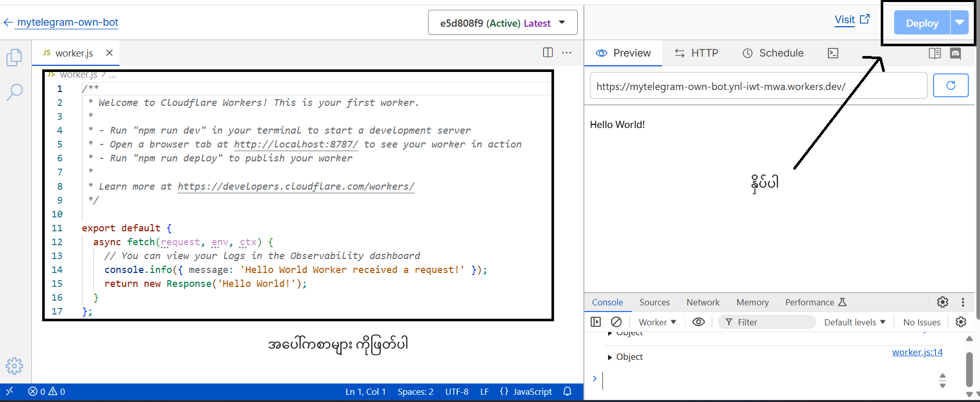Open developers.cloudflare.com/workers link in code
This screenshot has height=402, width=980.
[x=296, y=187]
